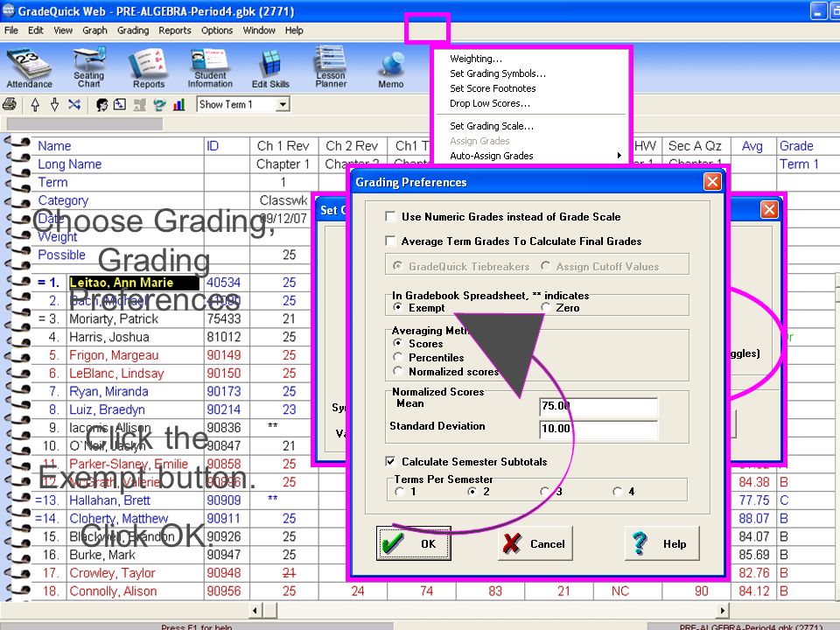Open the Attendance calendar icon
Image resolution: width=840 pixels, height=630 pixels.
[x=29, y=67]
